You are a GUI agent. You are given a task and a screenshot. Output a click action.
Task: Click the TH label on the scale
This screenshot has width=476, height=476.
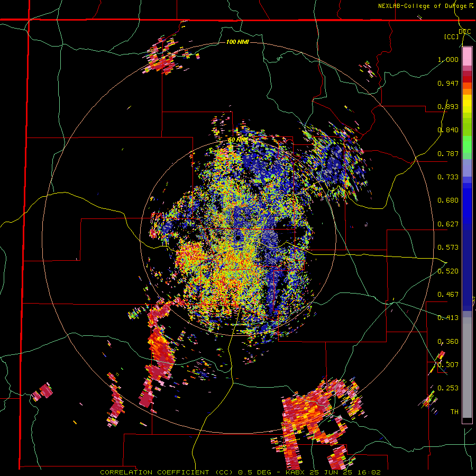click(454, 412)
